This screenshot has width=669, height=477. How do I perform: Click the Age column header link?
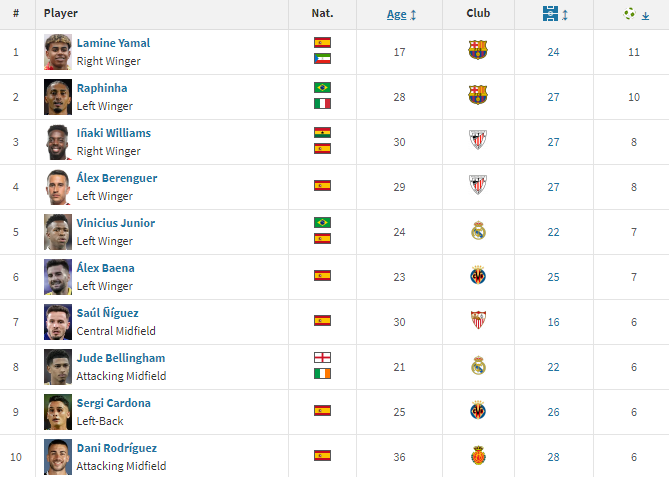pos(396,15)
